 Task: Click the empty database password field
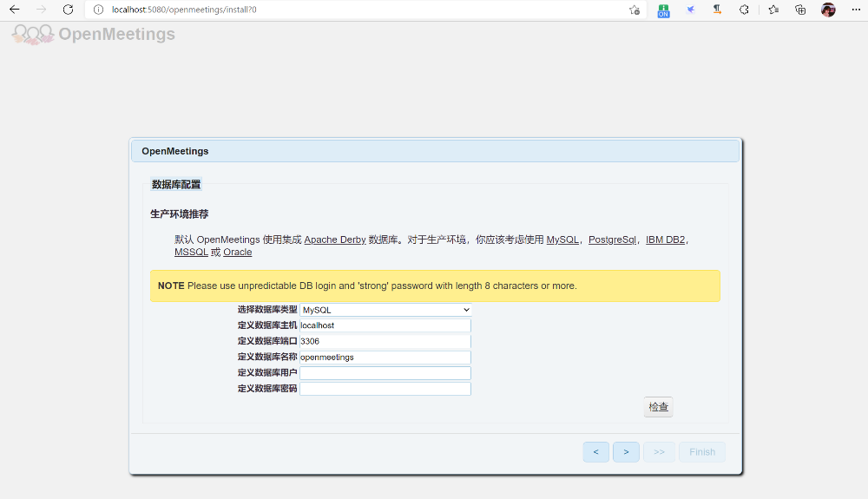click(385, 389)
